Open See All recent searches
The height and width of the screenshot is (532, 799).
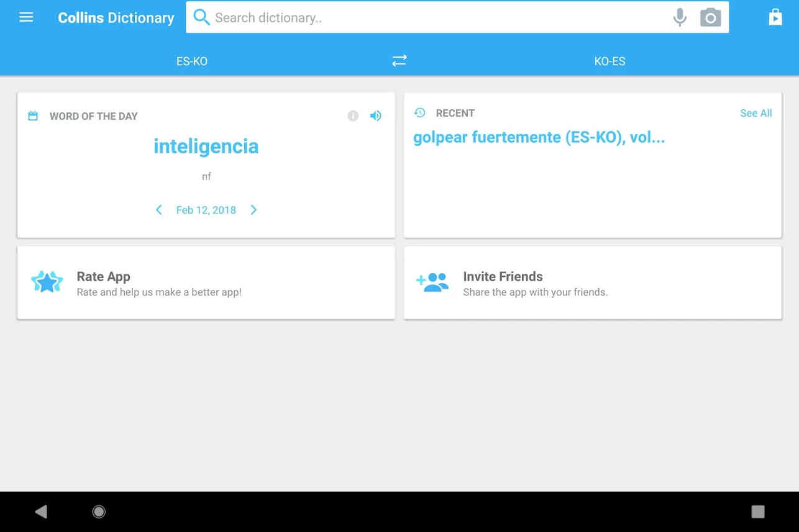point(756,113)
